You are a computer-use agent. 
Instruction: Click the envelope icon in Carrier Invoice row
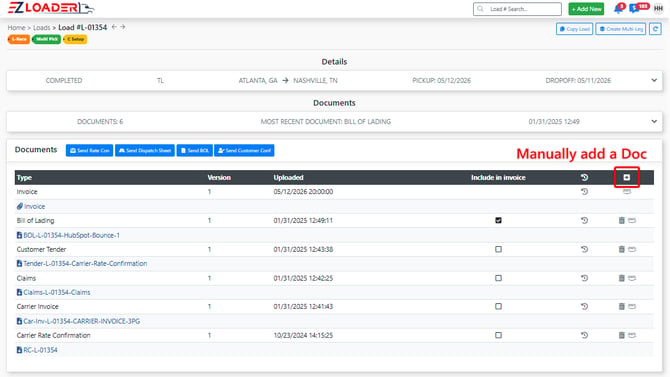click(x=632, y=306)
